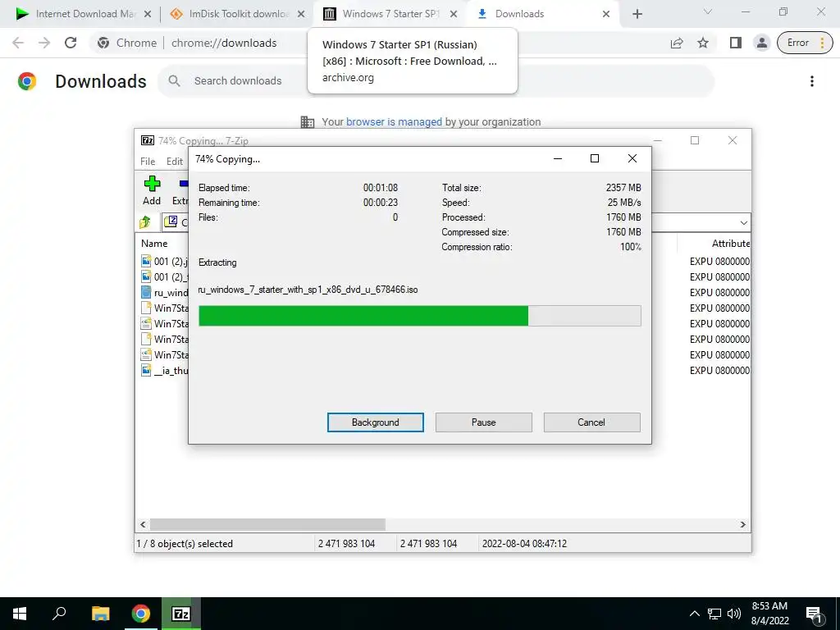This screenshot has width=840, height=630.
Task: Go forward in Chrome
Action: pos(44,43)
